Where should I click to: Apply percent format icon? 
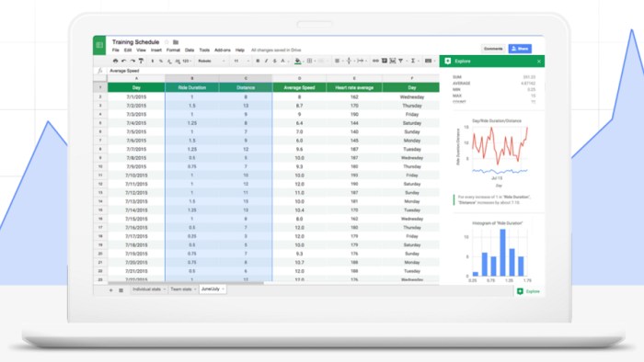point(161,61)
